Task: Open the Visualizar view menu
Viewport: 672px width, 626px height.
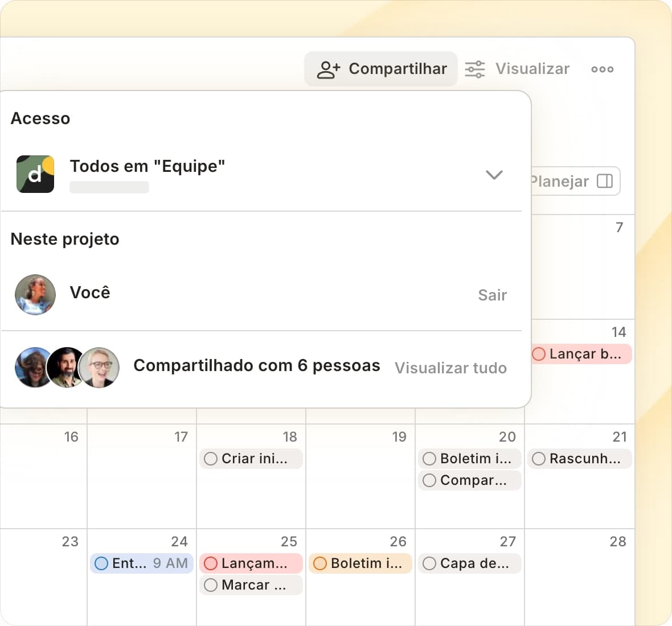Action: coord(532,69)
